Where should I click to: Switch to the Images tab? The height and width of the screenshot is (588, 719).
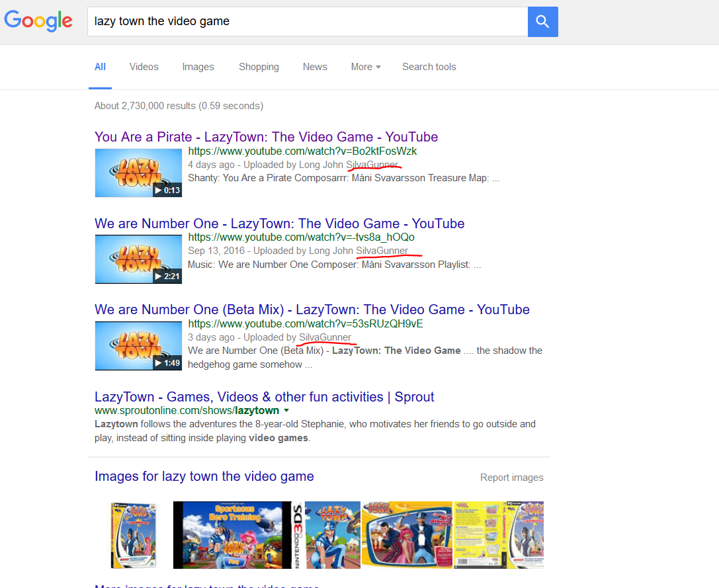point(198,67)
